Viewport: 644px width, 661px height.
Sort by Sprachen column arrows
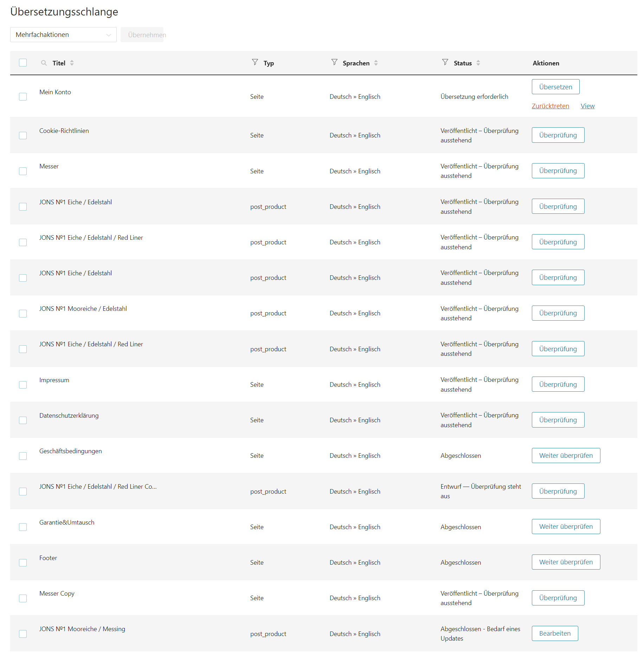coord(376,63)
